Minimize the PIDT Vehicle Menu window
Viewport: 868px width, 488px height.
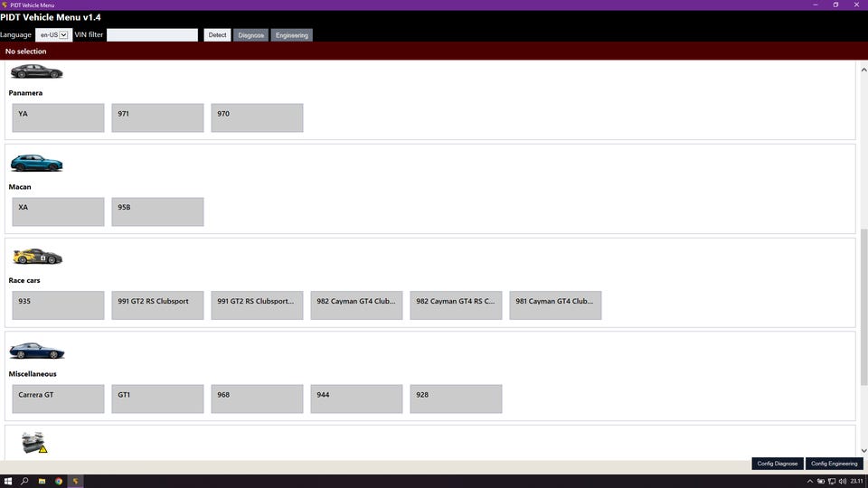point(816,5)
